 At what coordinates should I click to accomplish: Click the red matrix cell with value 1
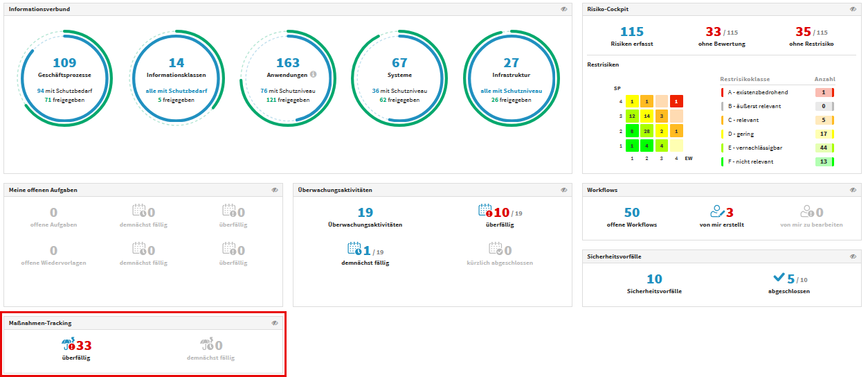pos(676,101)
